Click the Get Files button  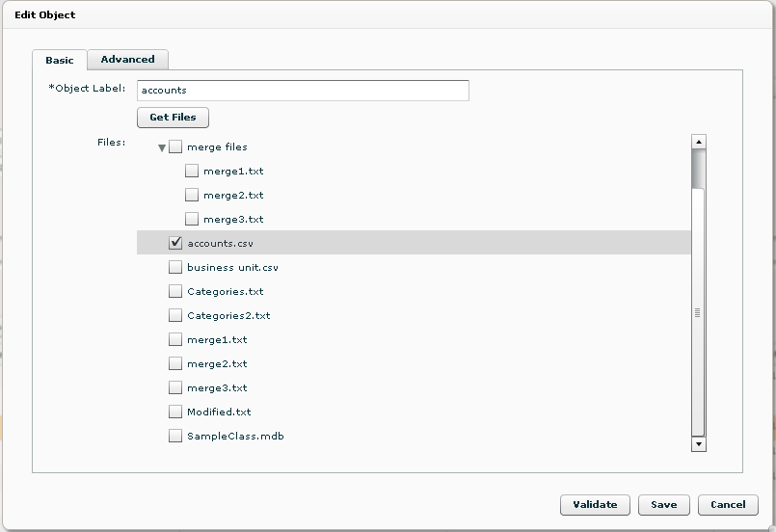(x=173, y=118)
